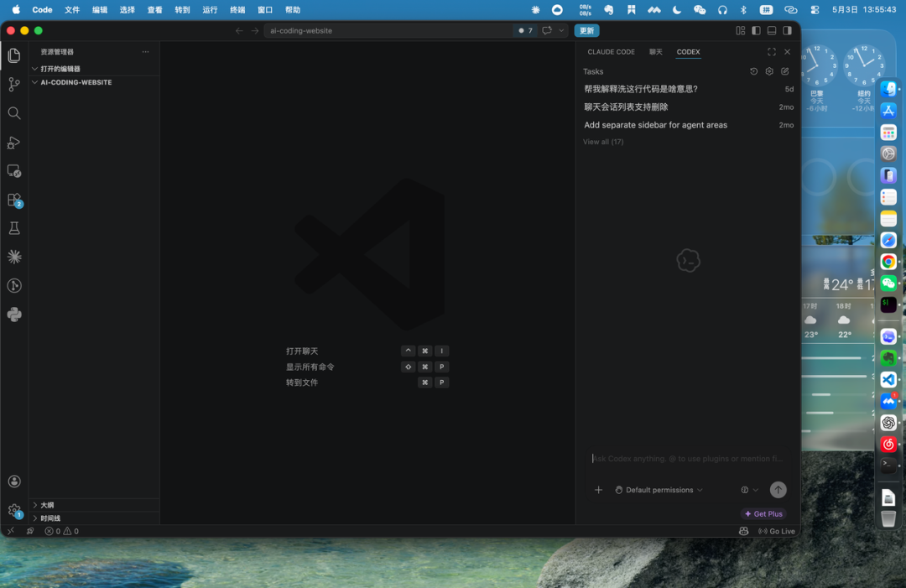Viewport: 906px width, 588px height.
Task: Open the Claude Code starburst icon in activity bar
Action: point(14,257)
